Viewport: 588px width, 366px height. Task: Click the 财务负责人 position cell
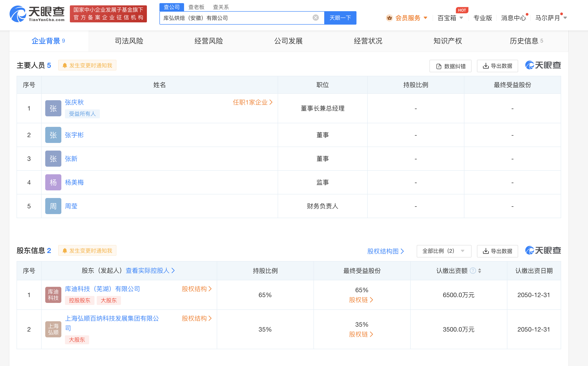pyautogui.click(x=322, y=206)
